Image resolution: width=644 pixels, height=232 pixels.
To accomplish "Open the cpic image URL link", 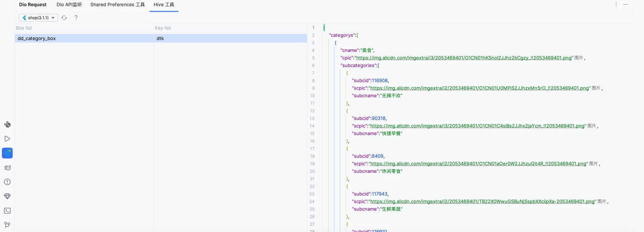I will [464, 58].
